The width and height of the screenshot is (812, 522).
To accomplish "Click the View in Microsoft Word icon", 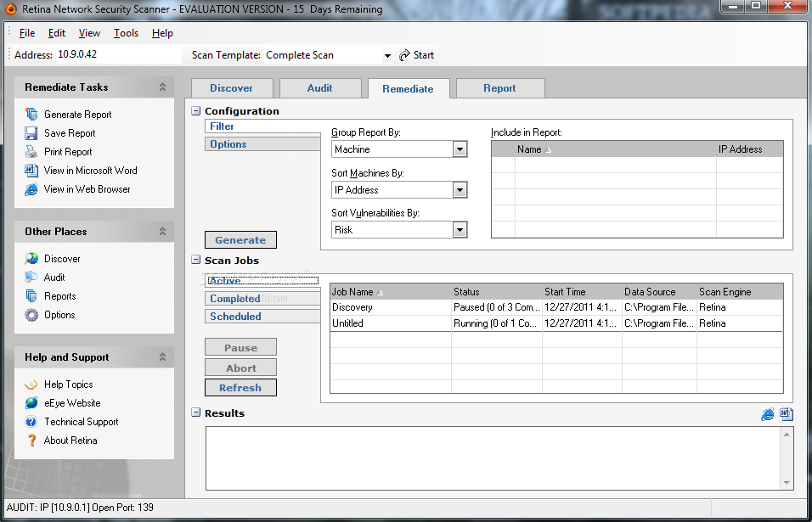I will (31, 171).
